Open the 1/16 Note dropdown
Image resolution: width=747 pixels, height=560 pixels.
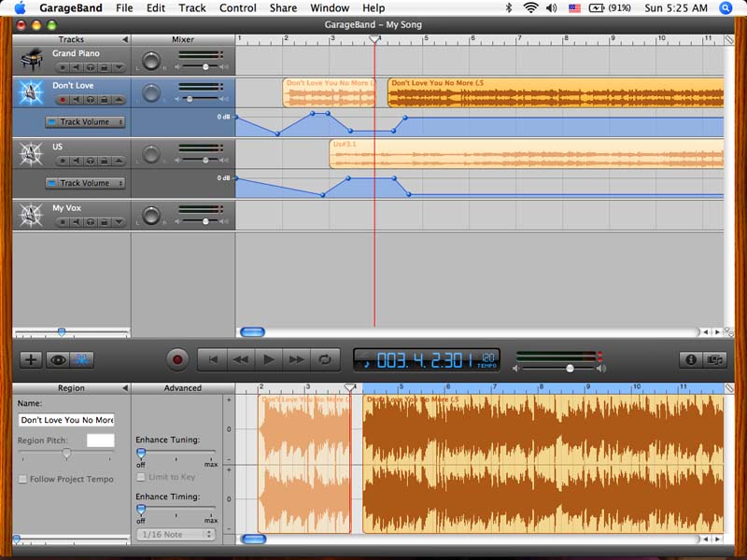click(176, 535)
